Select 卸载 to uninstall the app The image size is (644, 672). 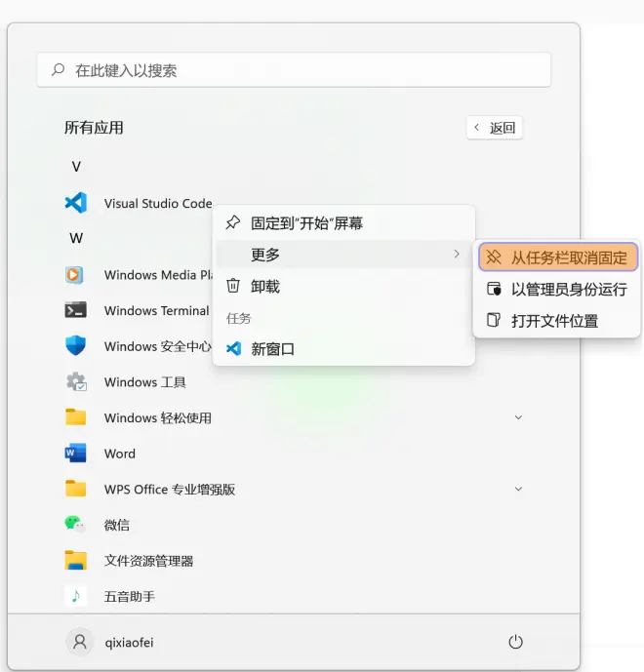coord(343,286)
